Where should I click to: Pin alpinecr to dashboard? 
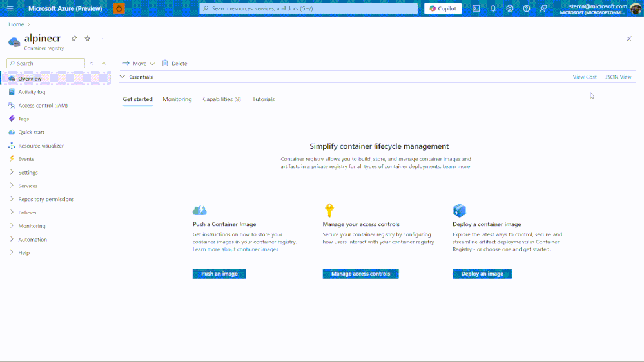pos(74,39)
